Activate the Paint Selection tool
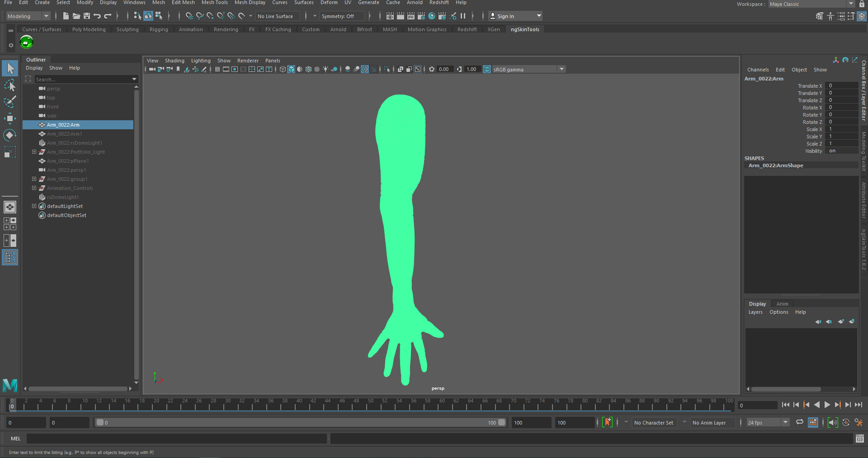This screenshot has height=458, width=868. pyautogui.click(x=9, y=102)
